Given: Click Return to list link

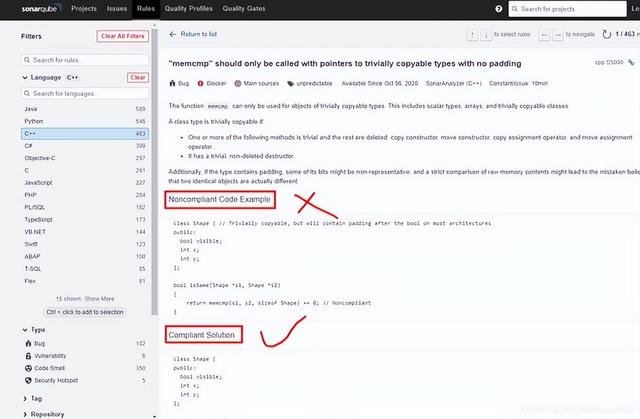Looking at the screenshot, I should point(198,34).
